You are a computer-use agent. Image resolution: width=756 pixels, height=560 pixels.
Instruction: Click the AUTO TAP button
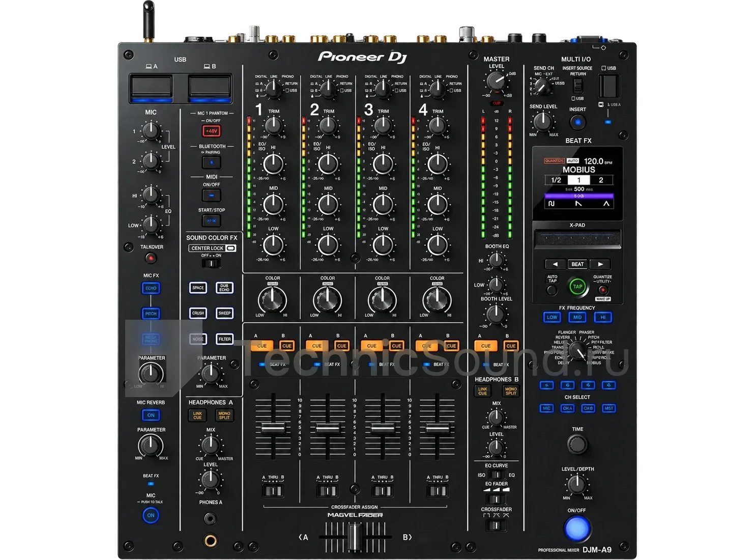pos(551,290)
